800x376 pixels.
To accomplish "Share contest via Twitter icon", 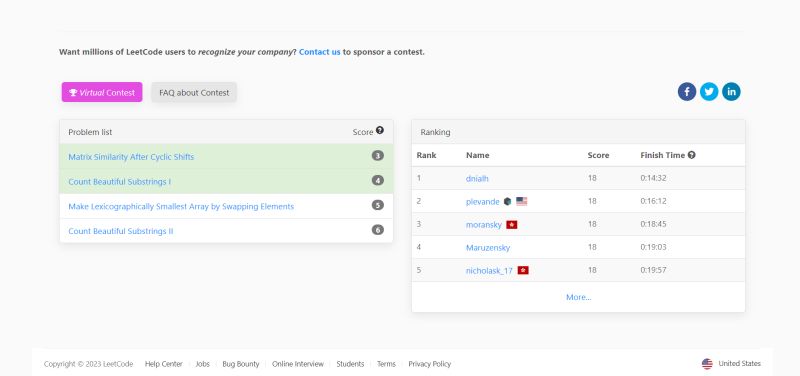I will click(x=709, y=92).
